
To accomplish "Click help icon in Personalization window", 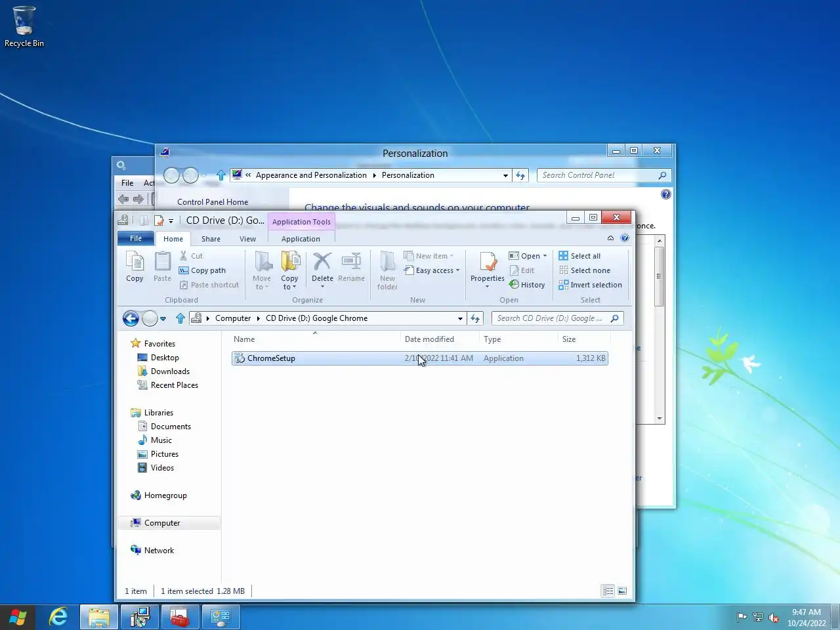I will (666, 194).
